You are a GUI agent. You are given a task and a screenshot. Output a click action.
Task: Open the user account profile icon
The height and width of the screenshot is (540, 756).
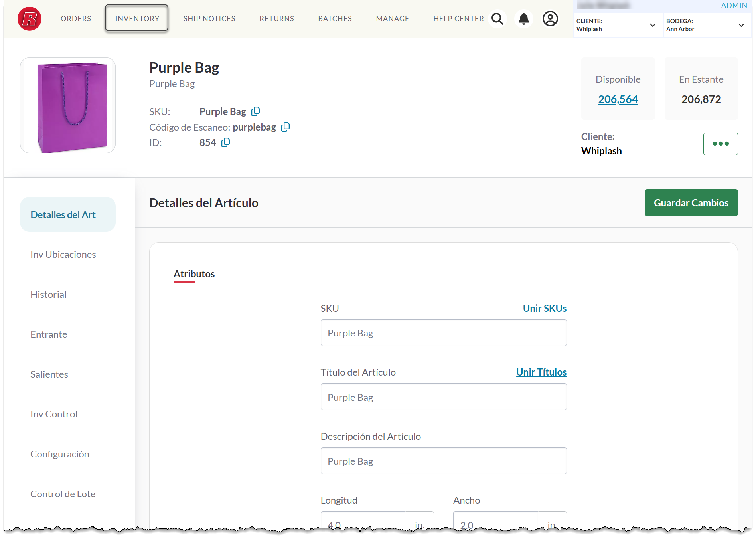pos(550,19)
